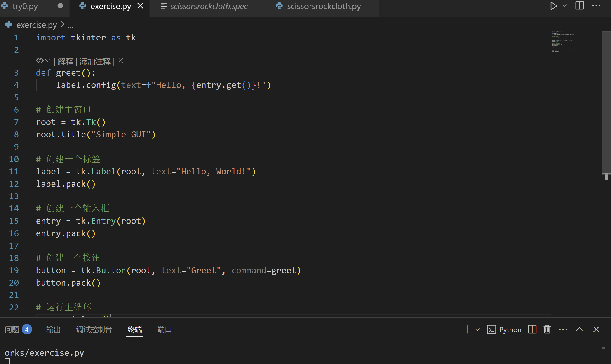
Task: Switch to the try0.py tab
Action: click(x=25, y=6)
